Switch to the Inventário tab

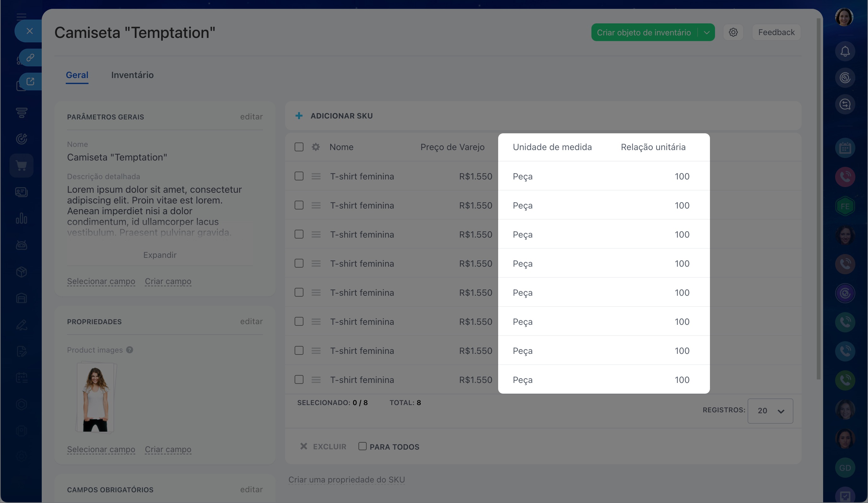[132, 75]
